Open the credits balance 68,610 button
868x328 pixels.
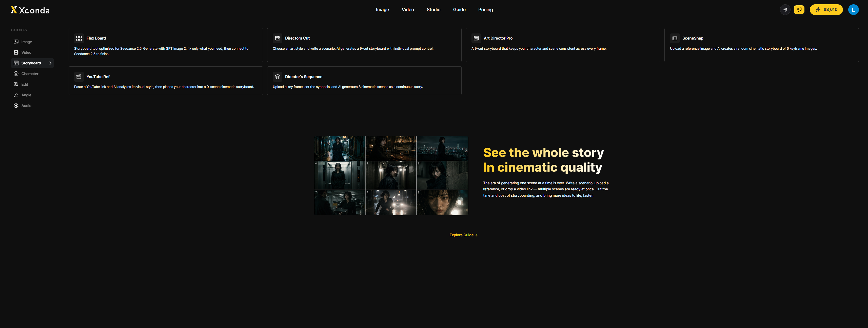pos(826,9)
